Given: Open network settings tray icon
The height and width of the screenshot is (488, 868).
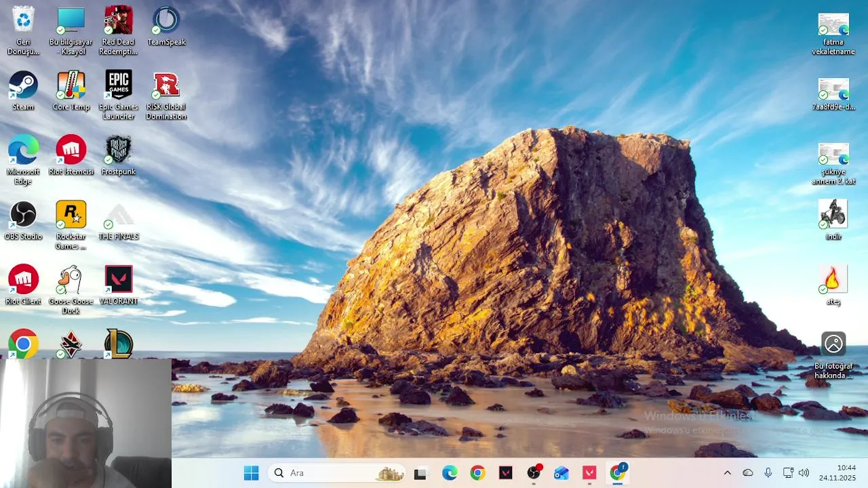Looking at the screenshot, I should tap(788, 473).
